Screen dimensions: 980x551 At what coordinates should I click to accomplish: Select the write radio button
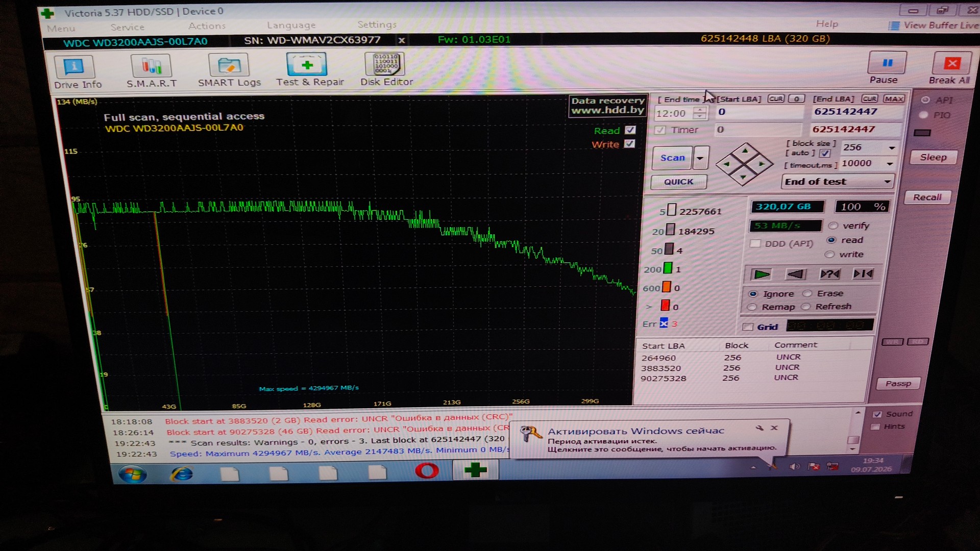click(x=829, y=254)
